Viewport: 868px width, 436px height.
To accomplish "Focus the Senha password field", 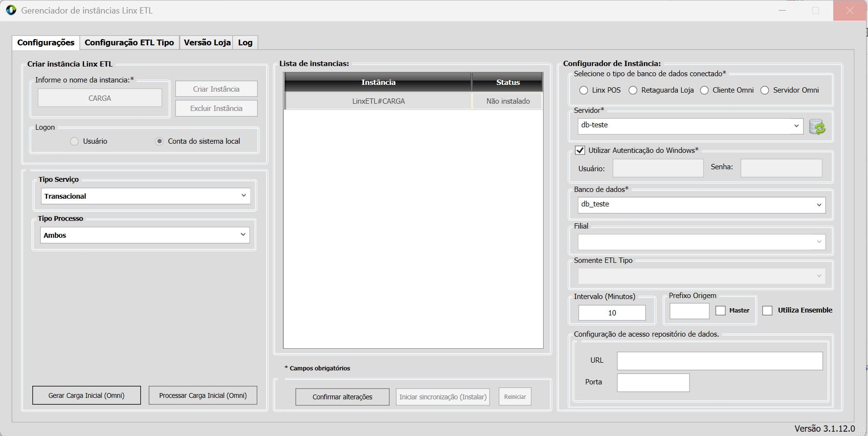I will pos(782,168).
